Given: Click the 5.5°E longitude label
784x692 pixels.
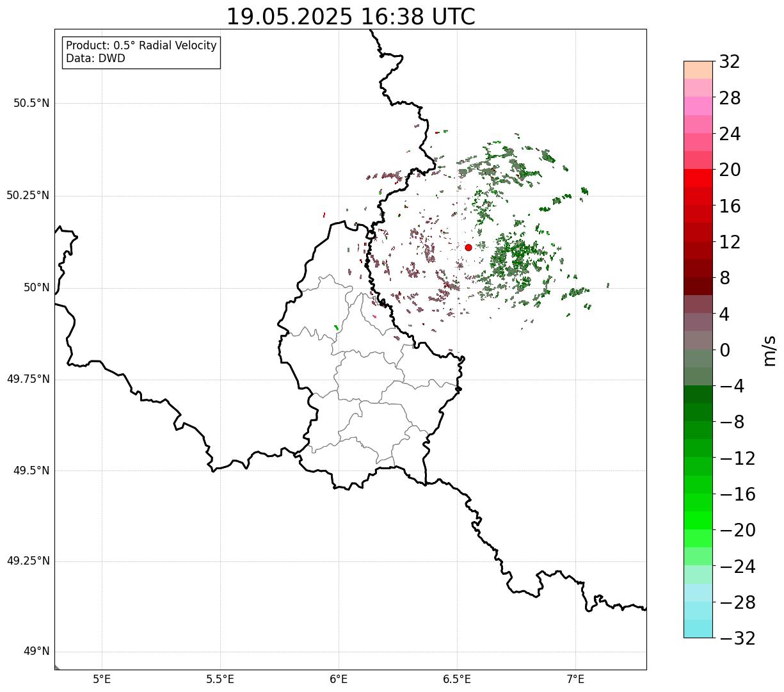Looking at the screenshot, I should (220, 679).
